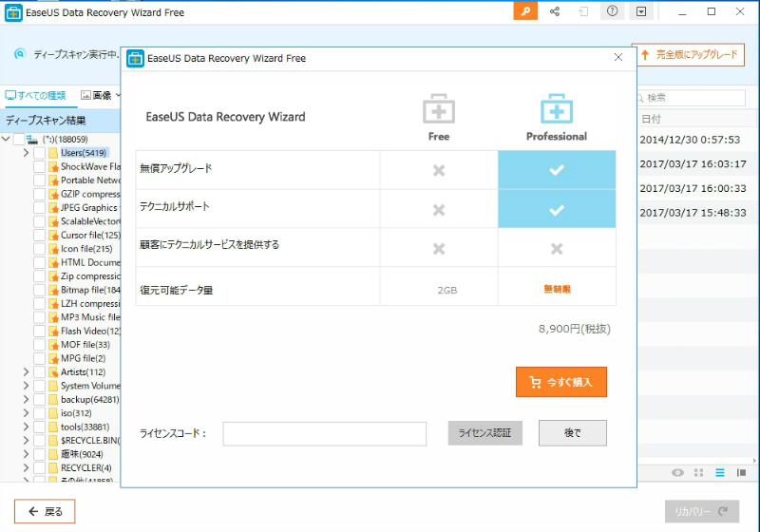Click the orange key activation icon

525,11
